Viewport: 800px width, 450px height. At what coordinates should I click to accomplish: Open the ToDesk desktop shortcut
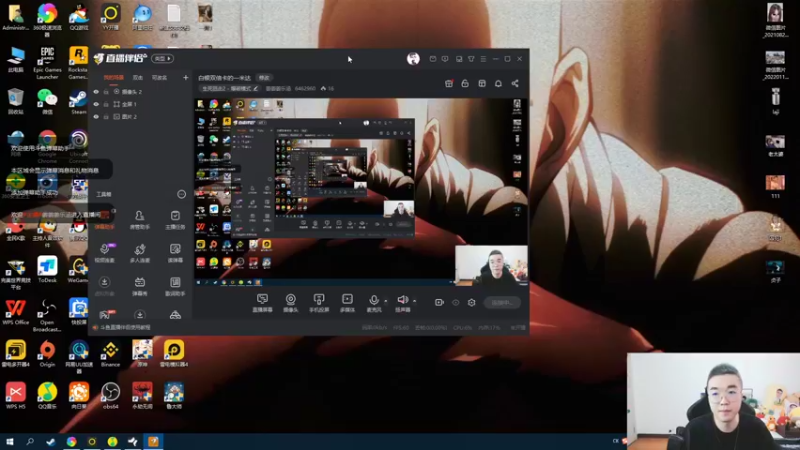47,270
